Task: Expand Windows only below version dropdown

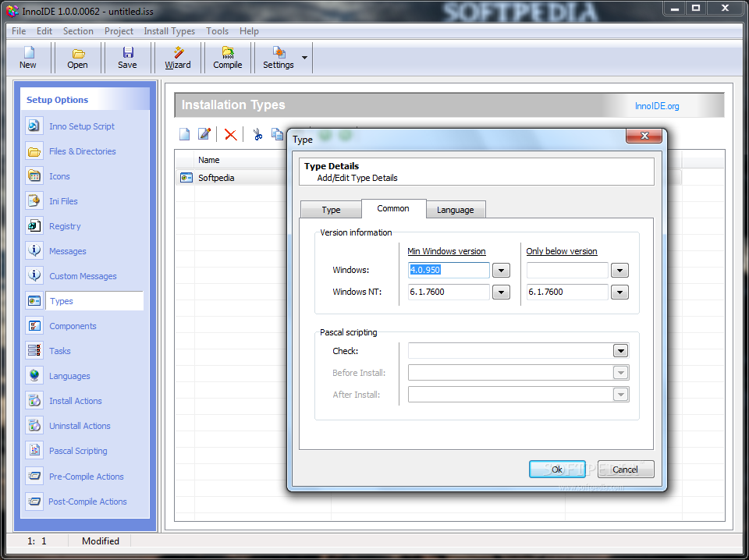Action: [x=619, y=270]
